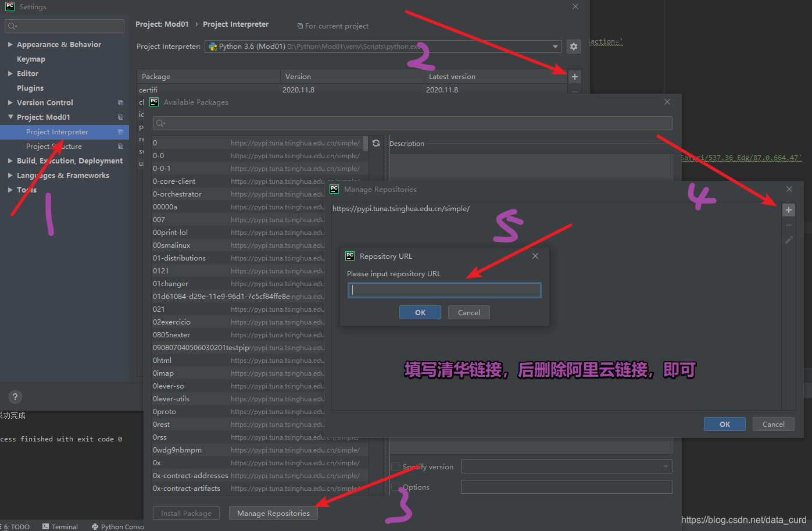Open the interpreter gear settings icon
The height and width of the screenshot is (531, 812).
(574, 47)
